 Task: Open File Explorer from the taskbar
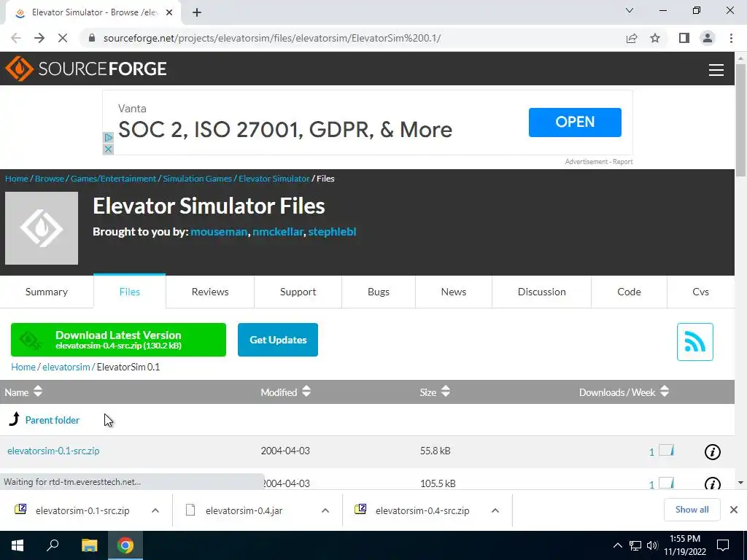pos(89,545)
